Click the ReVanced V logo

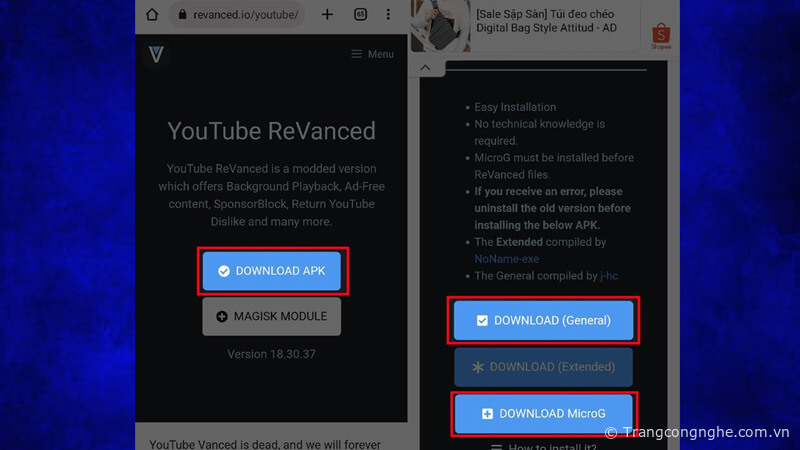(x=156, y=54)
